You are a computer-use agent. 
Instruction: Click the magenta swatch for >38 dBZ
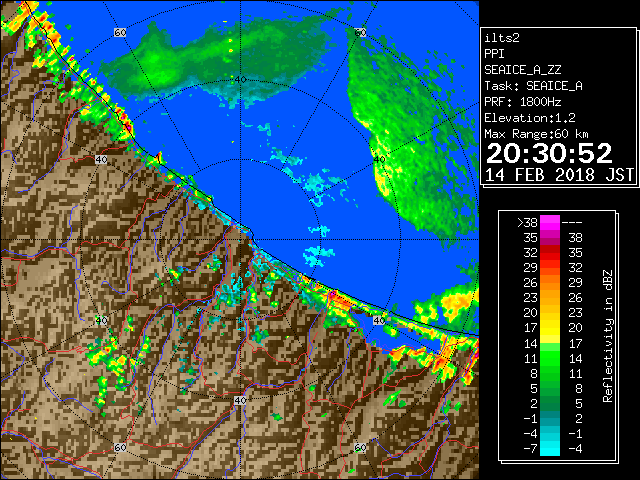(550, 222)
